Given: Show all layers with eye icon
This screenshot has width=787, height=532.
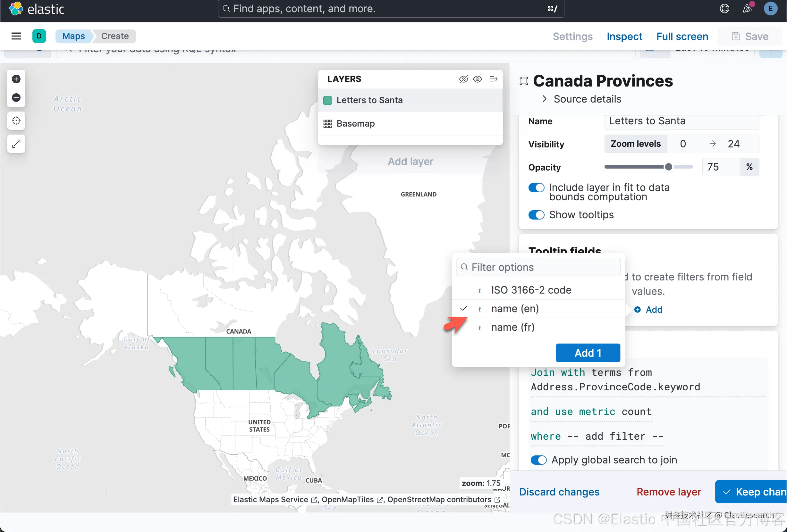Looking at the screenshot, I should (478, 79).
